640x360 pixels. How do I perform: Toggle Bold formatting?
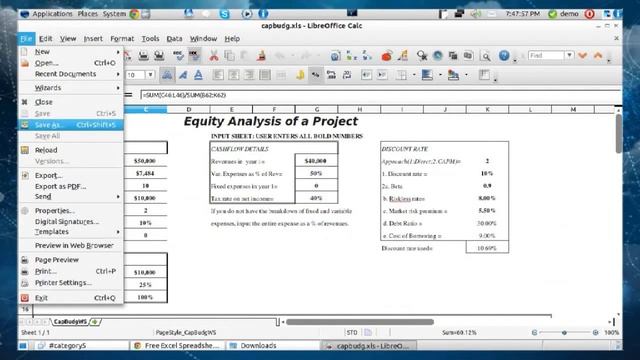pos(167,75)
